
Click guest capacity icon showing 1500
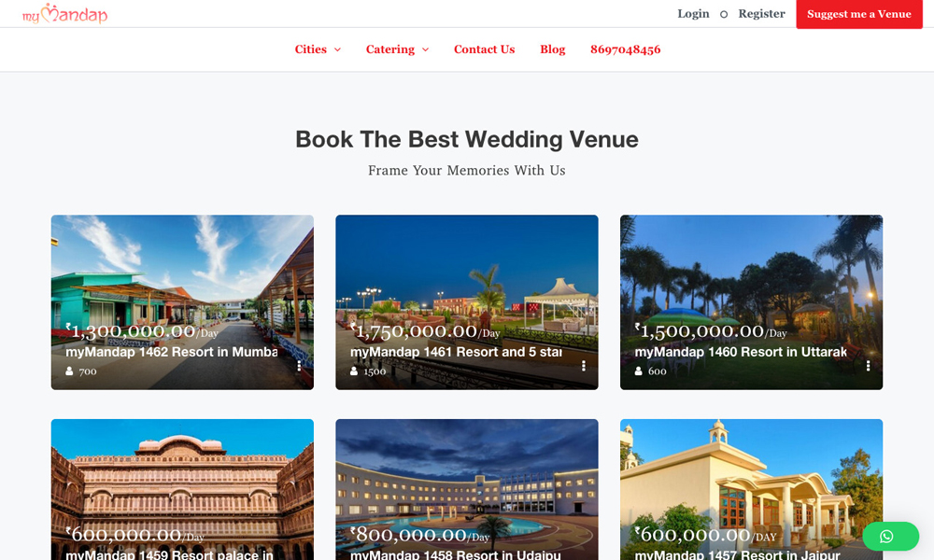(x=354, y=371)
